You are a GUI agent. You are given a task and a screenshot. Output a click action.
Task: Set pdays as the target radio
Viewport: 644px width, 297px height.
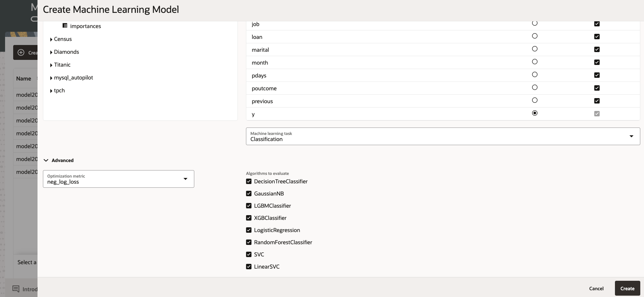(x=535, y=75)
